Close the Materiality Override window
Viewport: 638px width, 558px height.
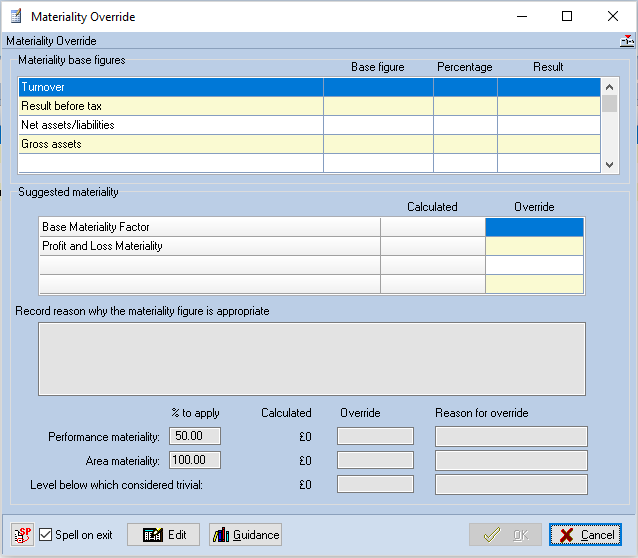(x=612, y=16)
